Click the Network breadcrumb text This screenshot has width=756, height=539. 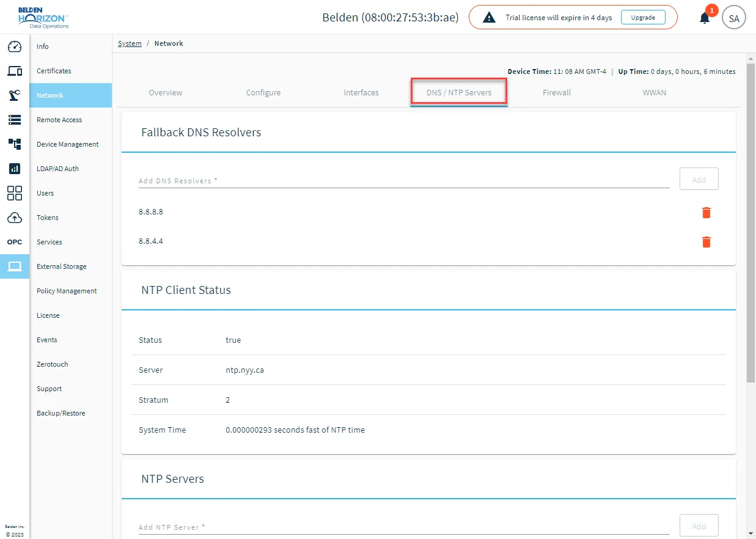pos(169,43)
